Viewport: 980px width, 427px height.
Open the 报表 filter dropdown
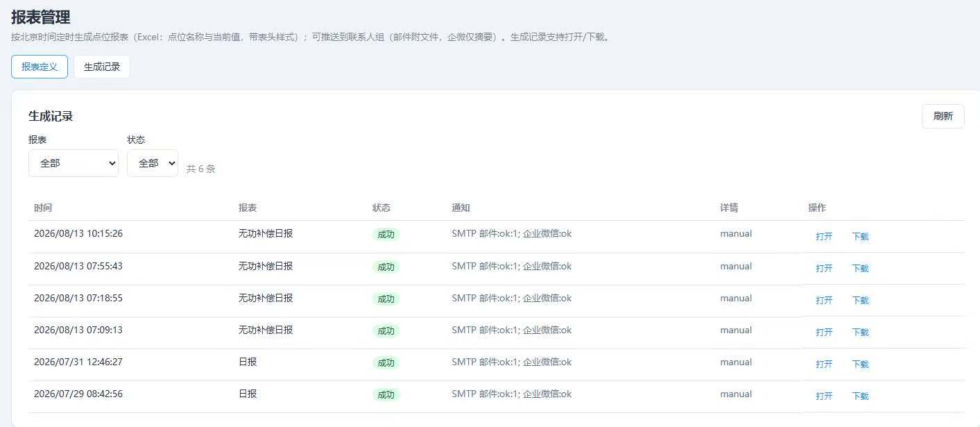point(74,163)
